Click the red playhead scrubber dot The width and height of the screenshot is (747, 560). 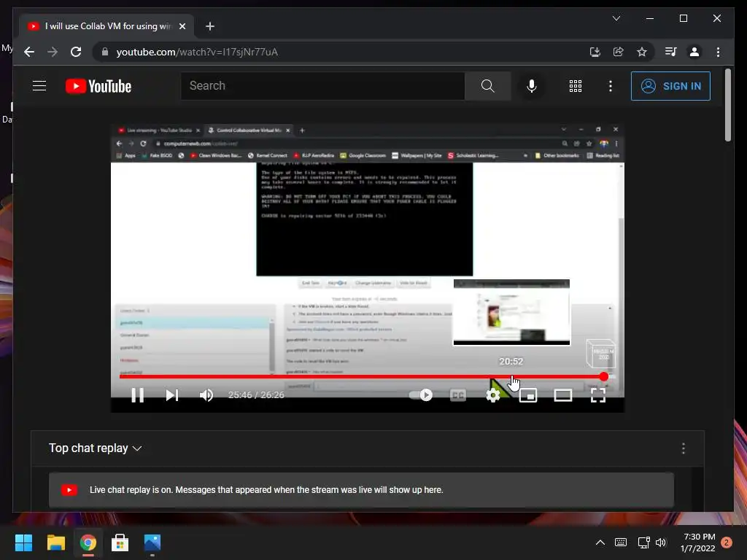tap(603, 377)
